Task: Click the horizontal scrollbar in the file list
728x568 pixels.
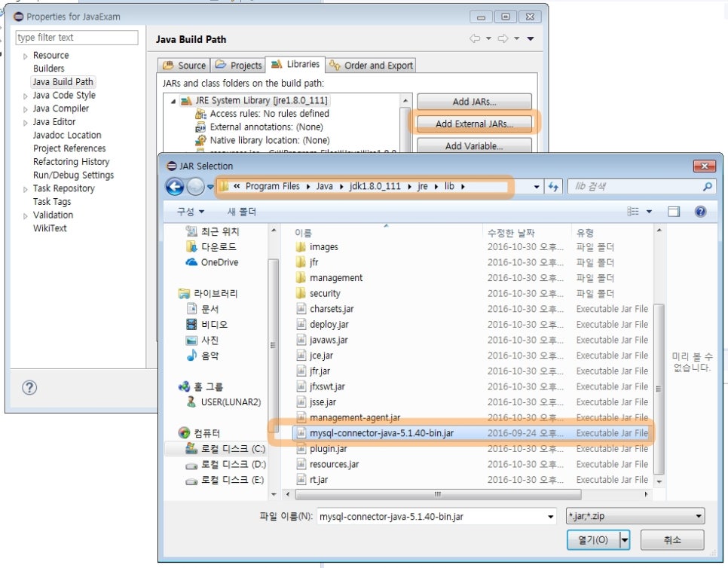Action: tap(439, 494)
